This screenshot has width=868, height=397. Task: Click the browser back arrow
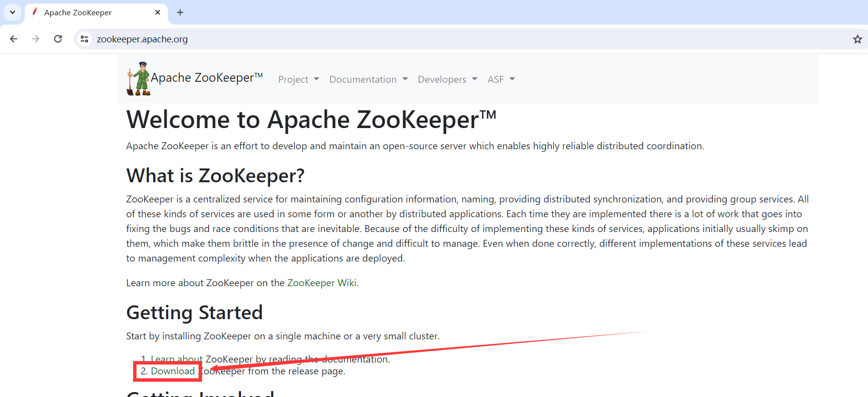click(14, 39)
